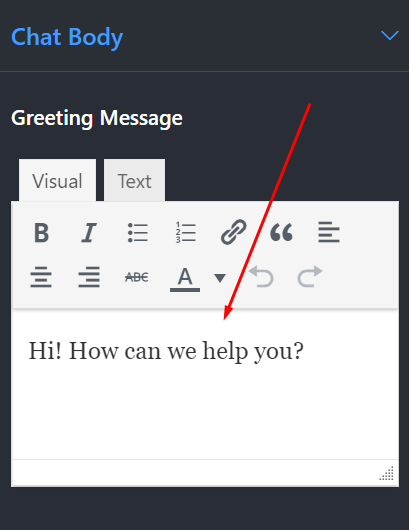Apply blockquote formatting
The image size is (409, 530).
(x=281, y=233)
